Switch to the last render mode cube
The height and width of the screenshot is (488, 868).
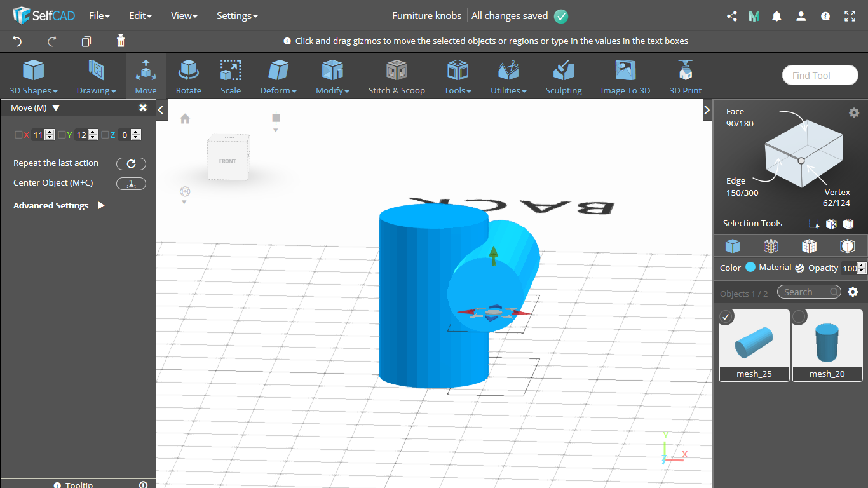pyautogui.click(x=847, y=246)
